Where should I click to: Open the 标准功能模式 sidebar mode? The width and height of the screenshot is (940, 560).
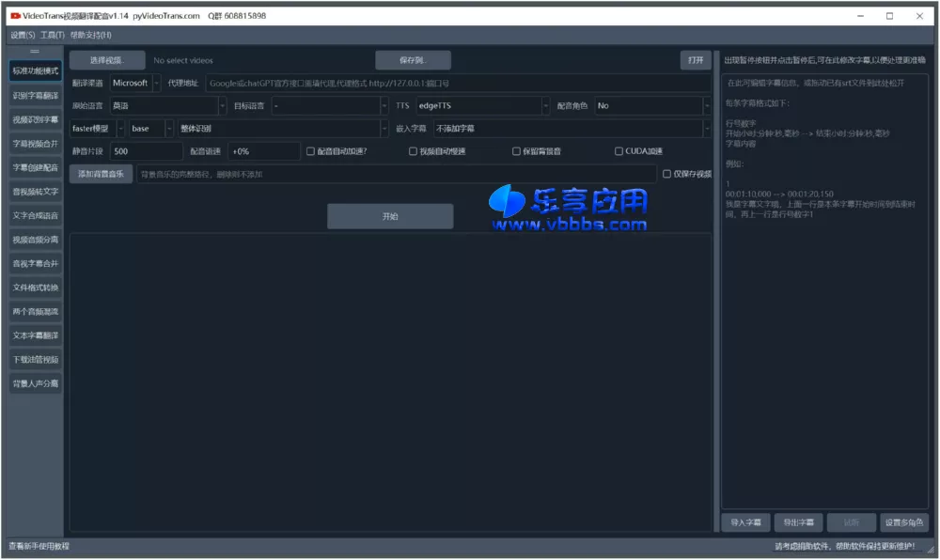tap(34, 70)
